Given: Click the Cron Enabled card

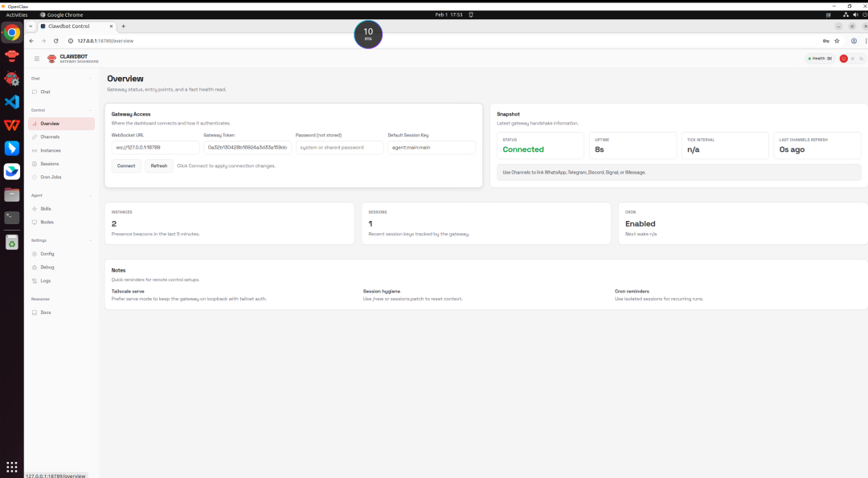Looking at the screenshot, I should tap(743, 223).
